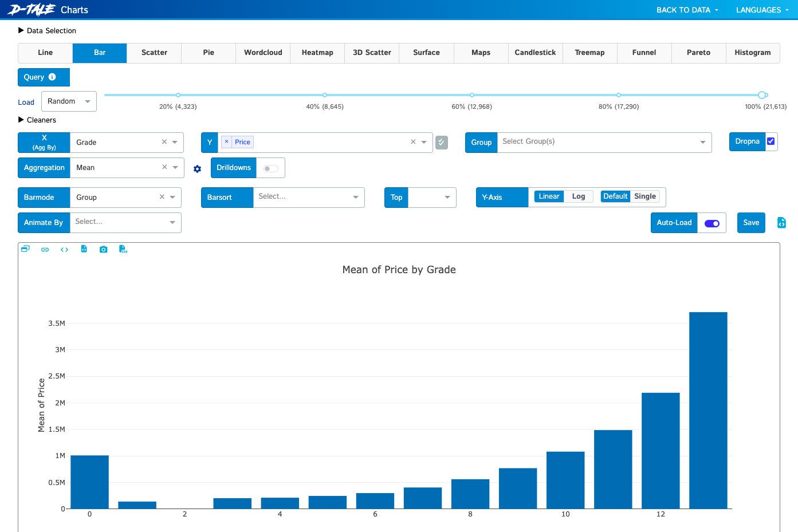The image size is (798, 532).
Task: Open the Load Random dropdown
Action: tap(69, 101)
